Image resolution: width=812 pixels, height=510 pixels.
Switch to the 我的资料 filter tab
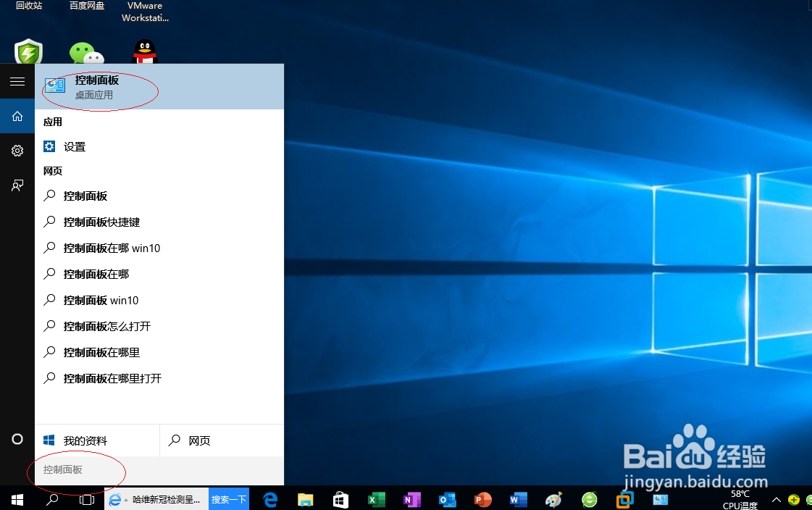tap(87, 440)
